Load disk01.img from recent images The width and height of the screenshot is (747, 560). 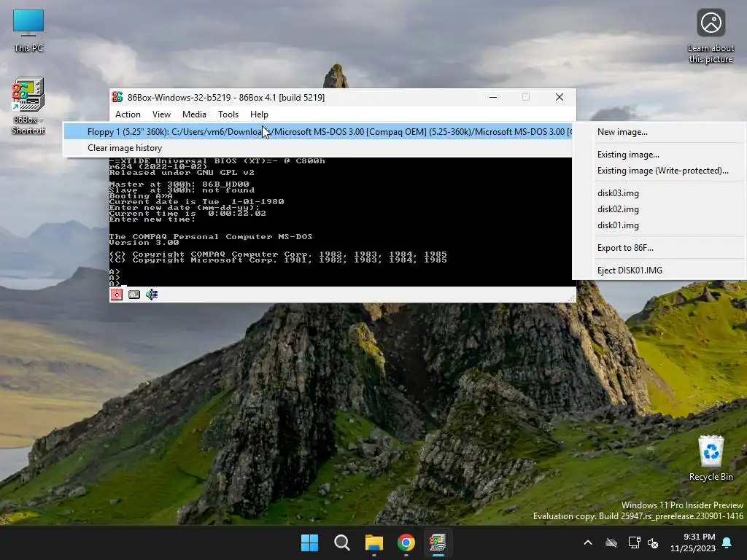point(659,225)
